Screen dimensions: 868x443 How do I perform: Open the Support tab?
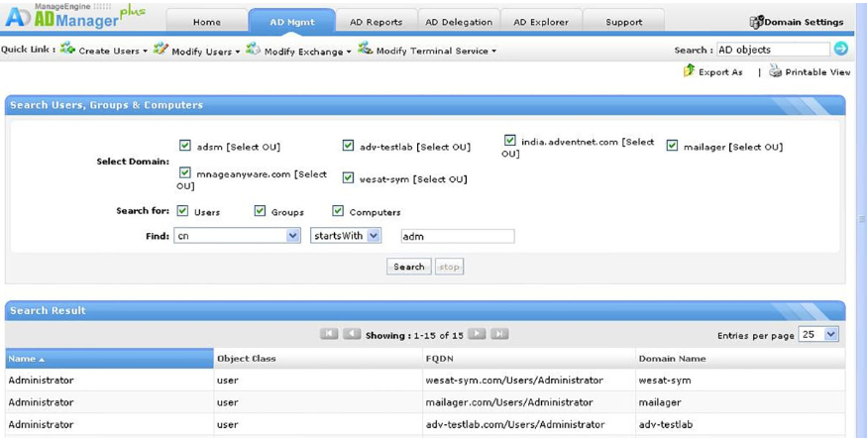[624, 22]
